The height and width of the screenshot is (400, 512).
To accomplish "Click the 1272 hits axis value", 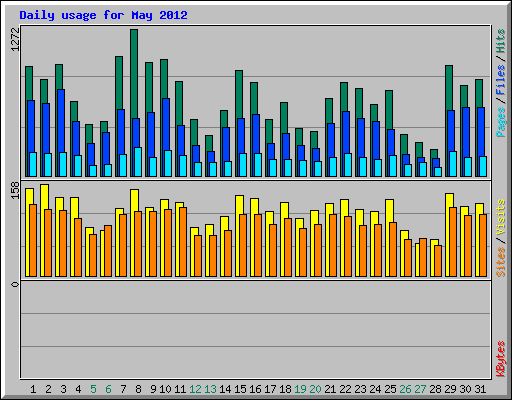I will [x=15, y=39].
